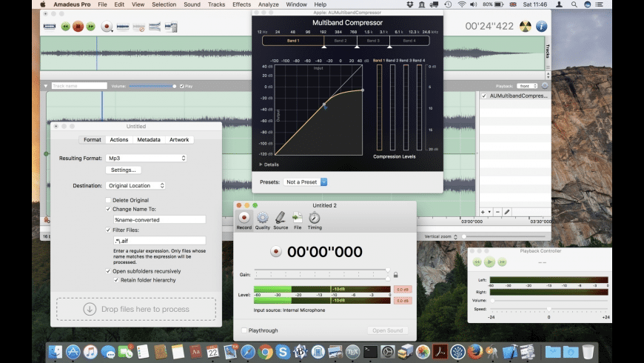
Task: Switch to the Format tab
Action: coord(93,140)
